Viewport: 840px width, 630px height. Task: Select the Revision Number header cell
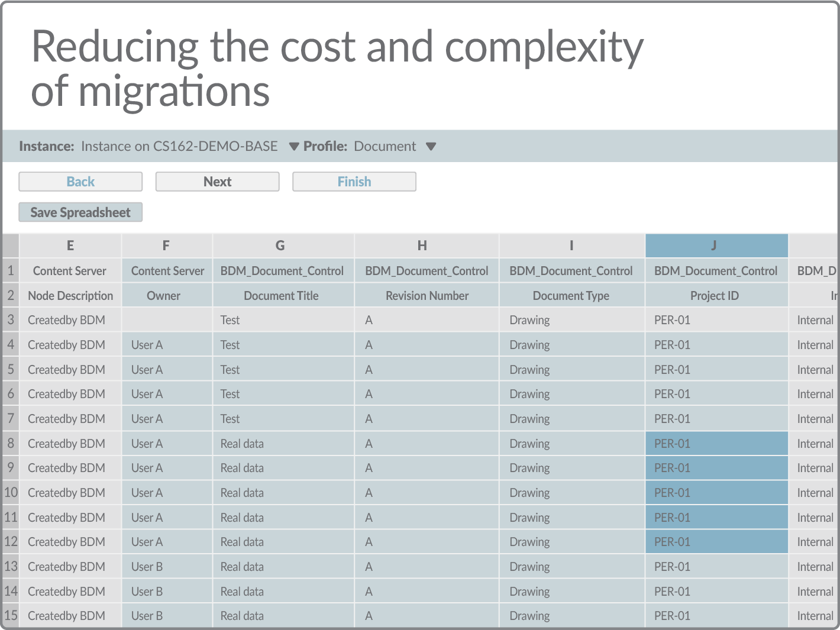tap(427, 295)
